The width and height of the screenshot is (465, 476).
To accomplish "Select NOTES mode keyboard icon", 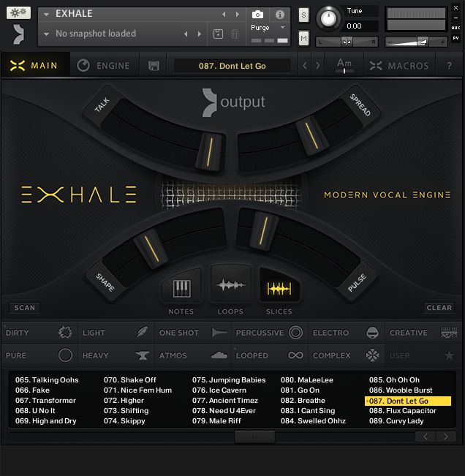I will [181, 288].
